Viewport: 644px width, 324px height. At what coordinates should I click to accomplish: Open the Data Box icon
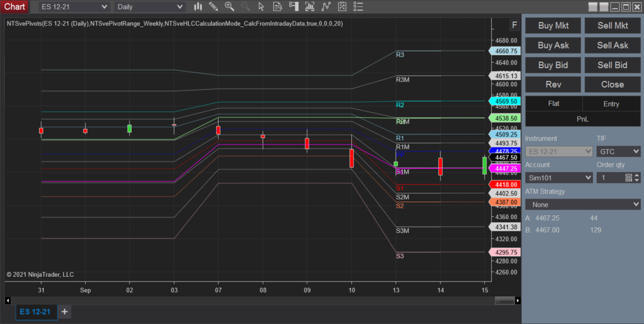click(x=278, y=7)
